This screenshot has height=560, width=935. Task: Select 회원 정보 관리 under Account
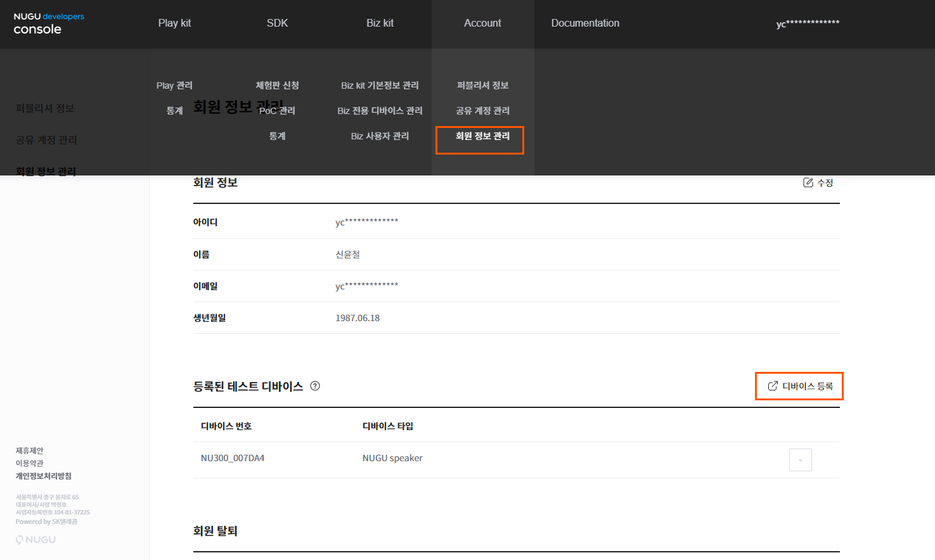point(482,136)
